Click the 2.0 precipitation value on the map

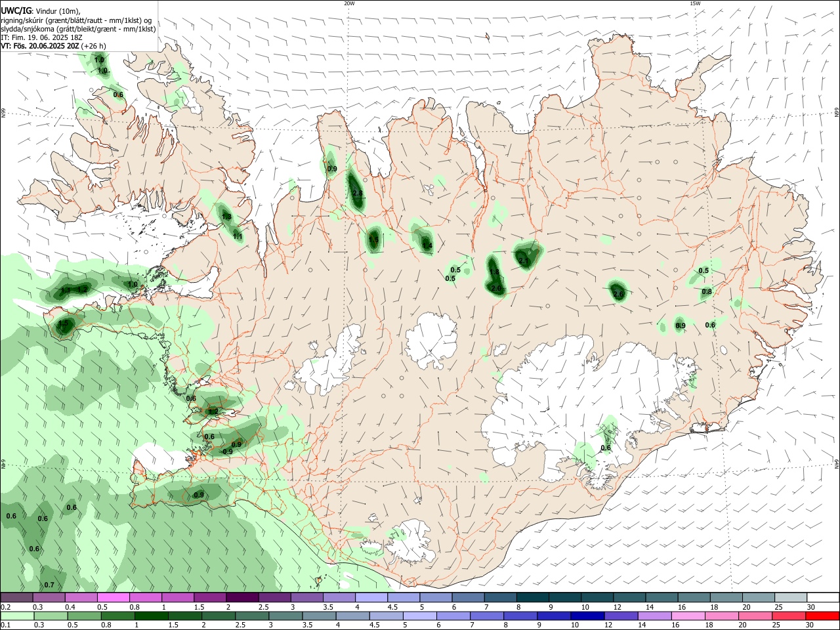[496, 289]
